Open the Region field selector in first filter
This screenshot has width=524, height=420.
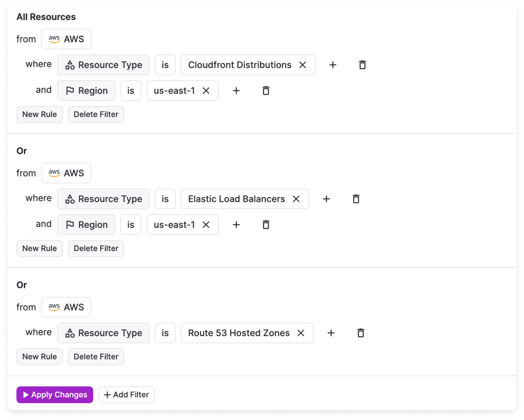(86, 91)
